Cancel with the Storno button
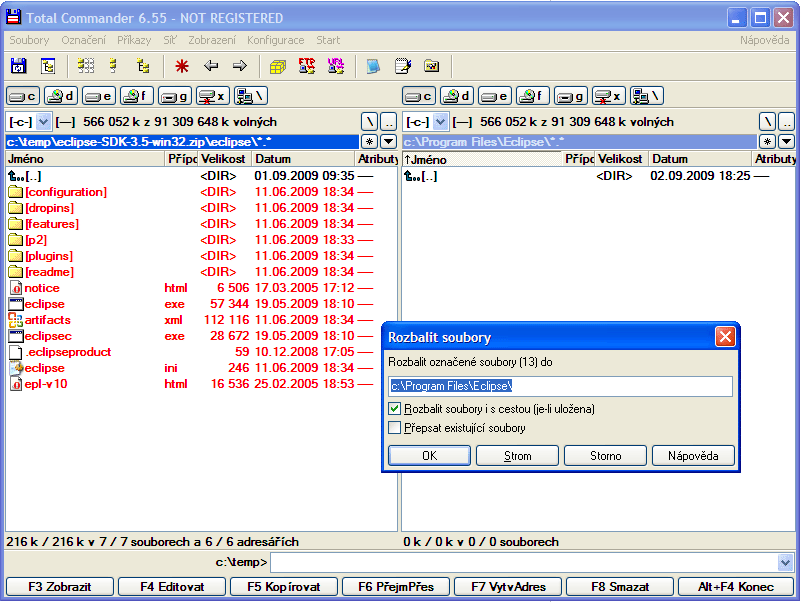 (x=605, y=455)
